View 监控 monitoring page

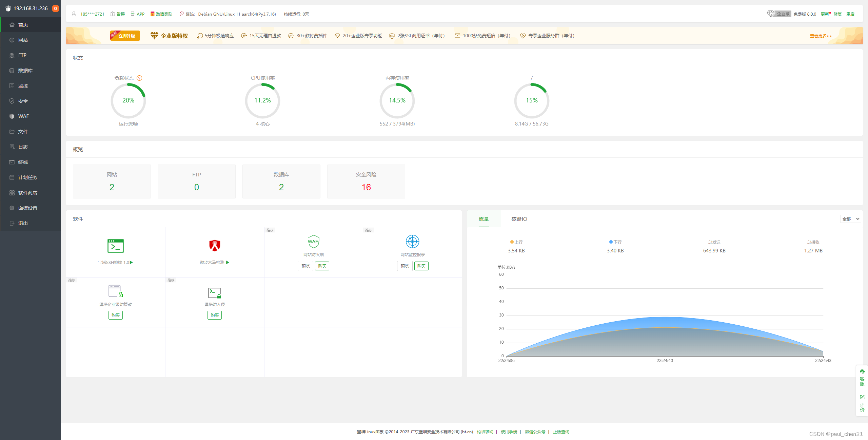click(x=23, y=85)
